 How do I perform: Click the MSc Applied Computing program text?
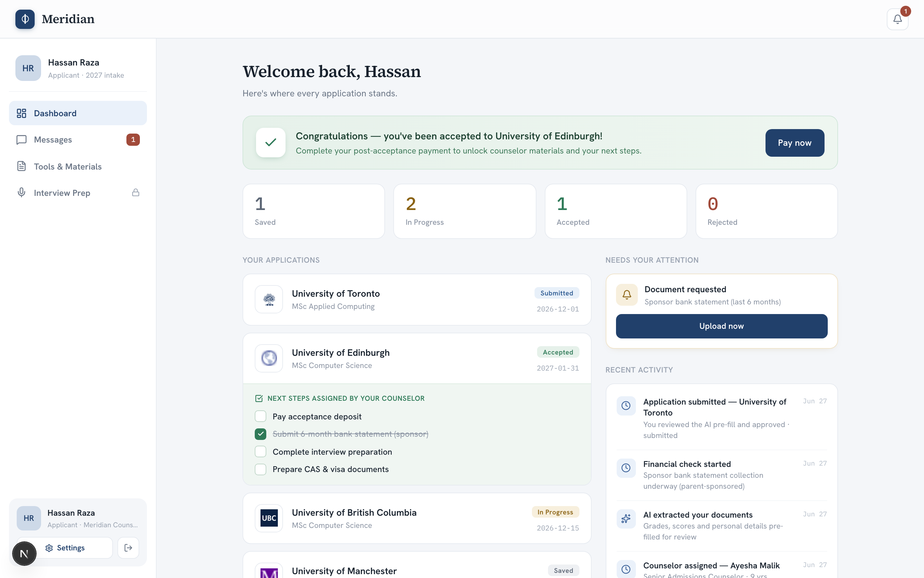coord(333,306)
